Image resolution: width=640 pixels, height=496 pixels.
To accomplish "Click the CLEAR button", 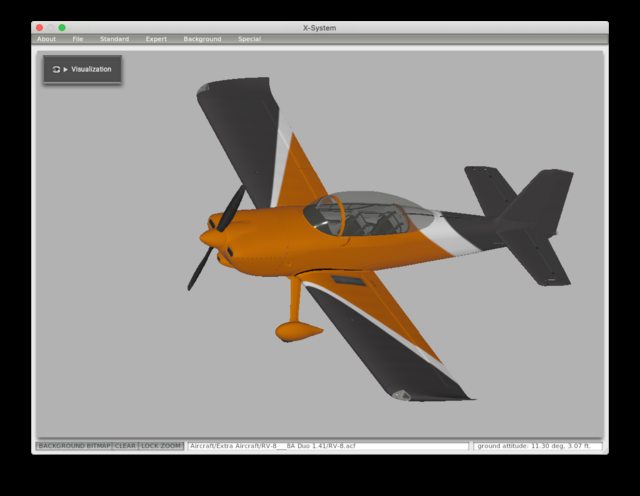I will point(125,446).
